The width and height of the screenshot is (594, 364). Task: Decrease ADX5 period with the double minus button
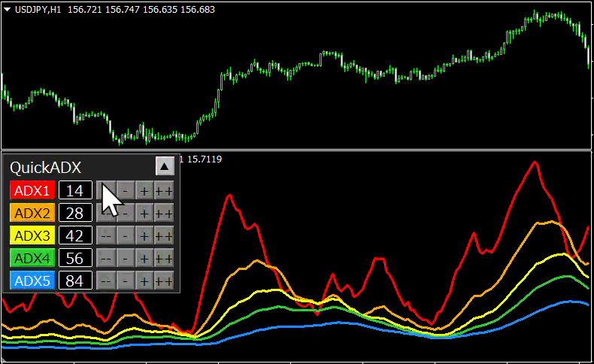(x=106, y=281)
